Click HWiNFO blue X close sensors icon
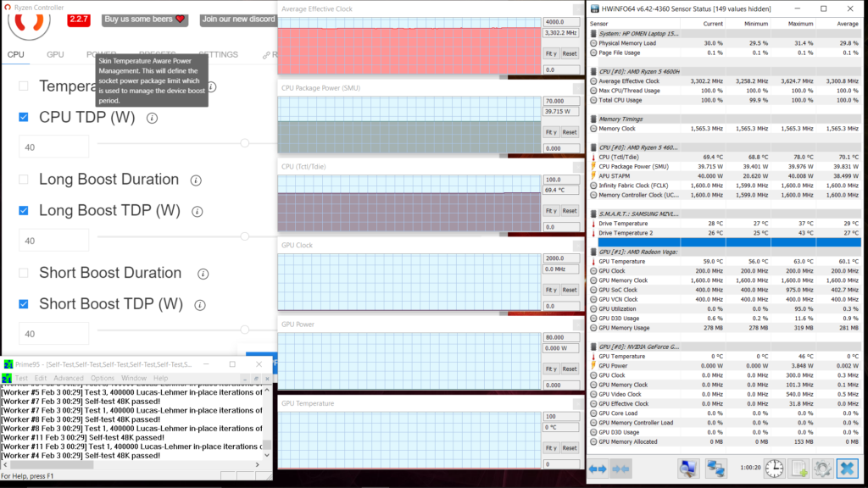The image size is (868, 488). click(x=847, y=469)
